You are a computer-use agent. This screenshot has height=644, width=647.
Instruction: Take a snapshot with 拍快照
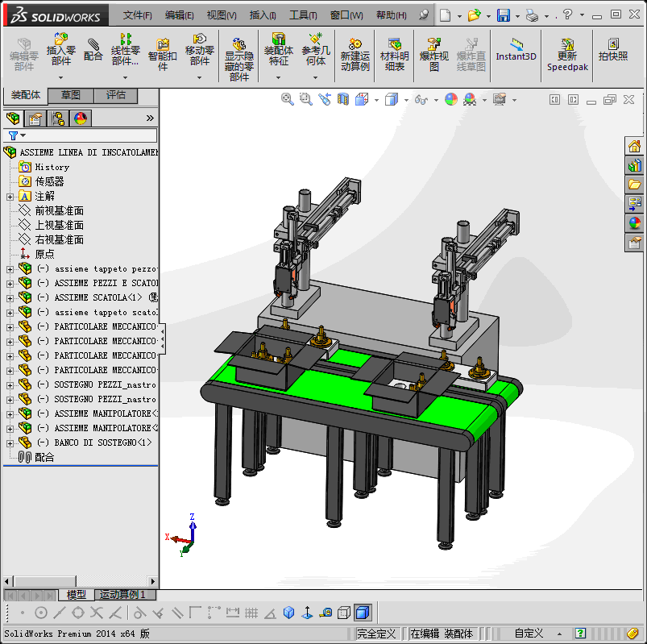613,49
